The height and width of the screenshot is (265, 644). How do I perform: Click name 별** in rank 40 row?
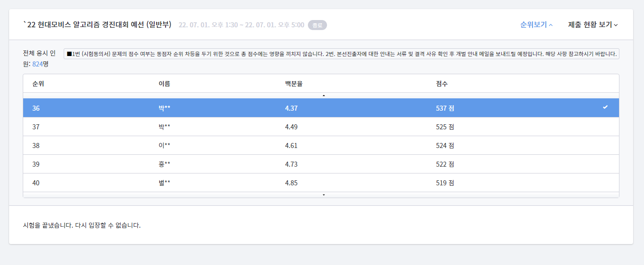point(164,183)
